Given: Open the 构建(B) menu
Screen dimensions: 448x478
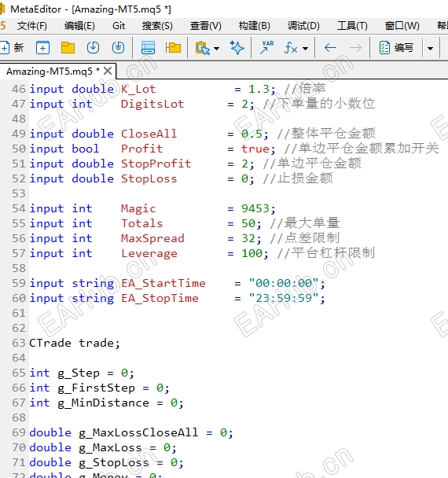Looking at the screenshot, I should (255, 26).
